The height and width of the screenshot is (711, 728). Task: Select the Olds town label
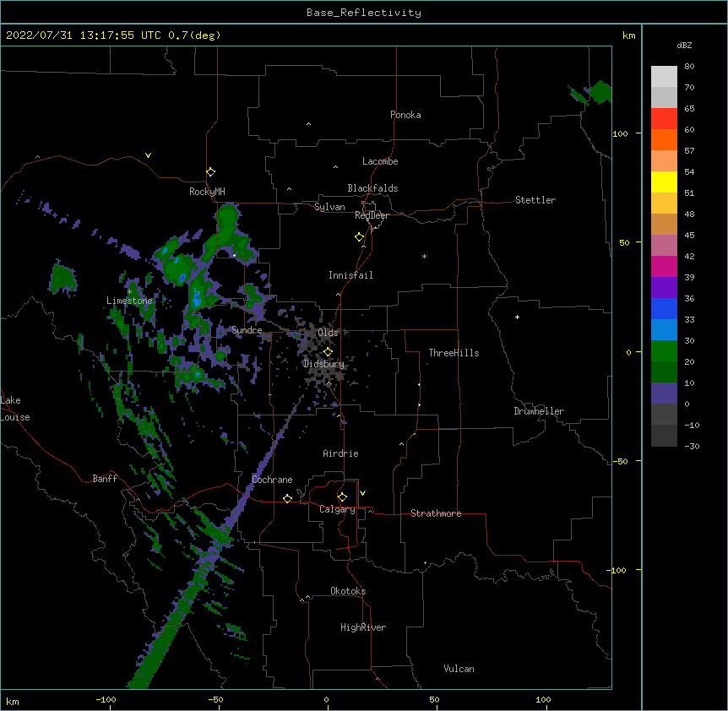[328, 333]
